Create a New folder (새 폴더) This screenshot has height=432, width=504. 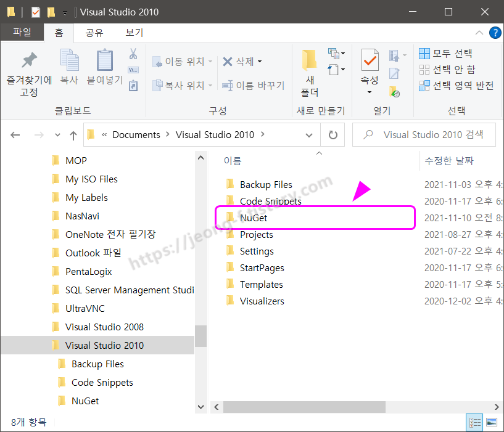point(310,73)
